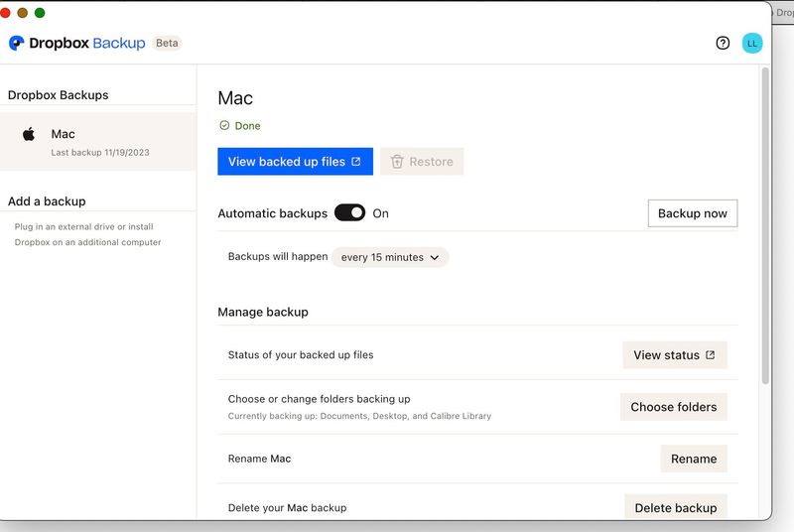Open the every 15 minutes dropdown

pos(389,257)
